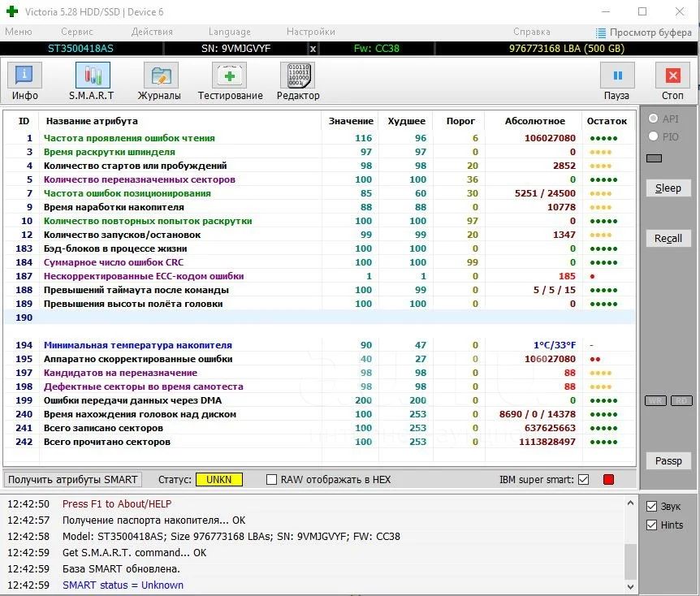Toggle the Звук sound checkbox
700x596 pixels.
coord(652,506)
